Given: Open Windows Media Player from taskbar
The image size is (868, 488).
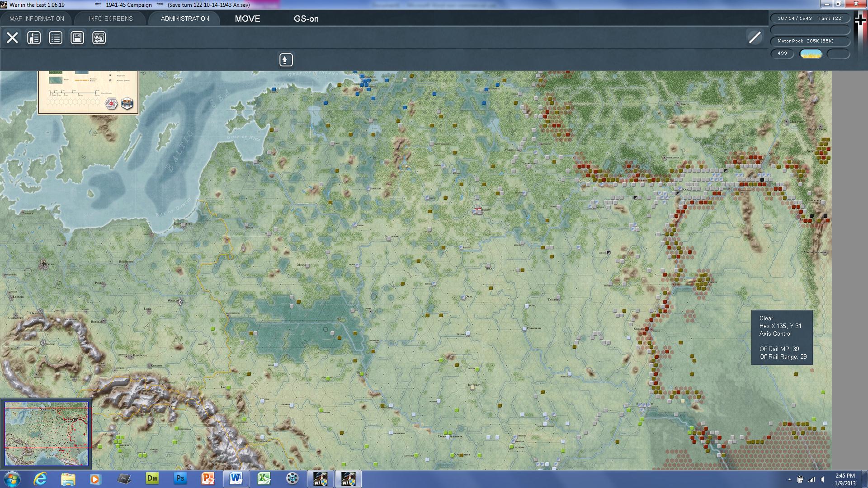Looking at the screenshot, I should tap(95, 479).
